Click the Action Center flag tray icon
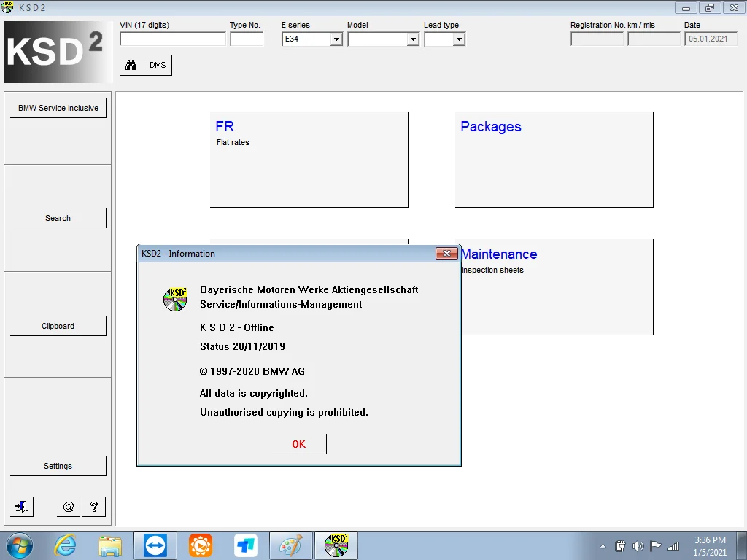This screenshot has width=747, height=560. 656,546
